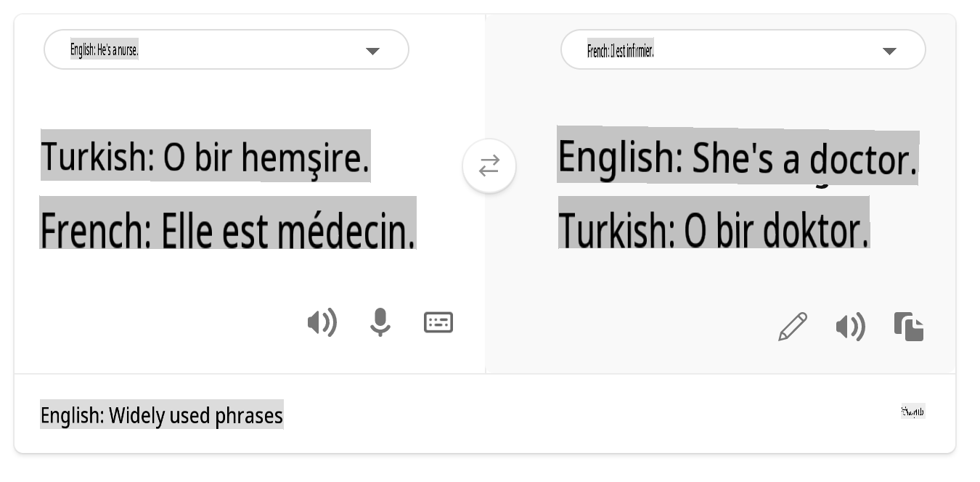The image size is (980, 482).
Task: Copy the translation to clipboard
Action: [x=909, y=327]
